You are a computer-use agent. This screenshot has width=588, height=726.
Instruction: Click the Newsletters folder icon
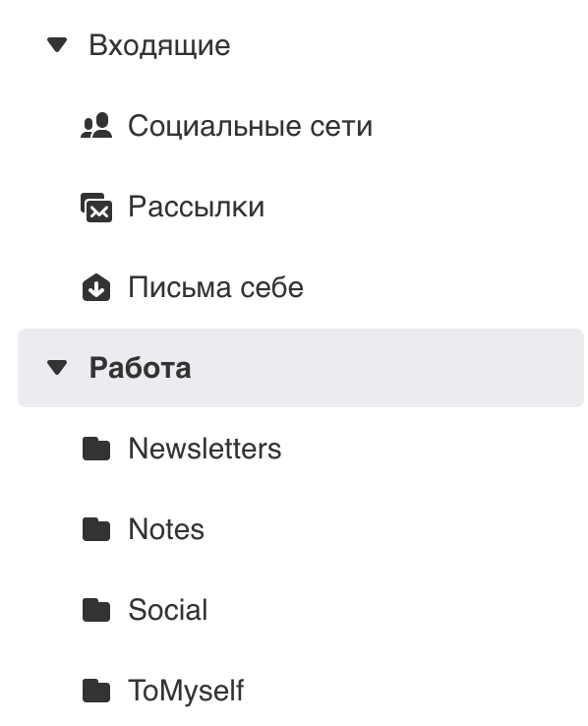pyautogui.click(x=96, y=449)
